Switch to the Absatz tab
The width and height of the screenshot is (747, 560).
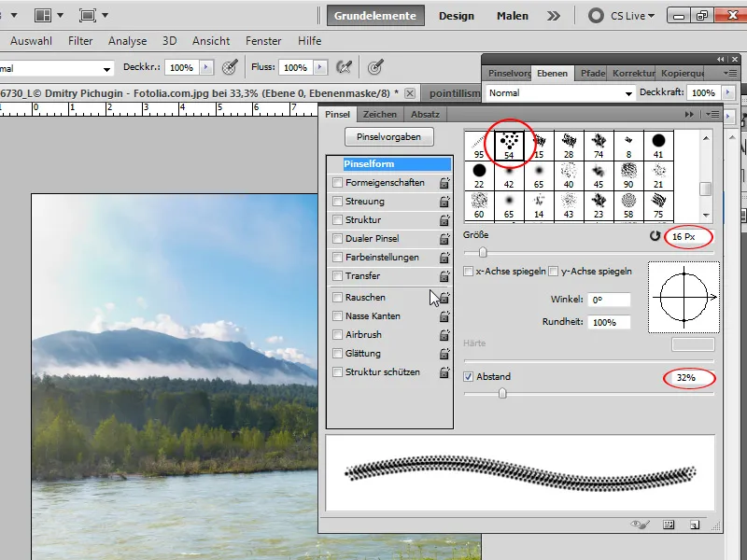425,114
